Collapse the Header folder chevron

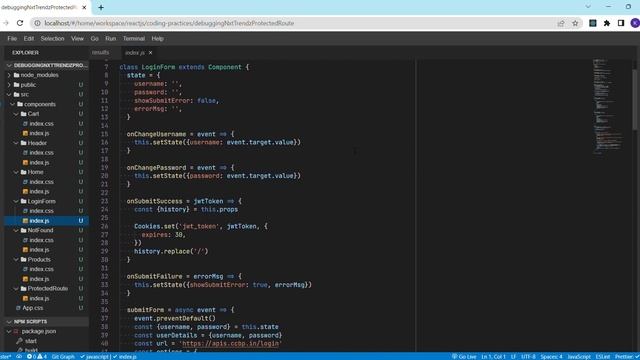click(x=16, y=143)
